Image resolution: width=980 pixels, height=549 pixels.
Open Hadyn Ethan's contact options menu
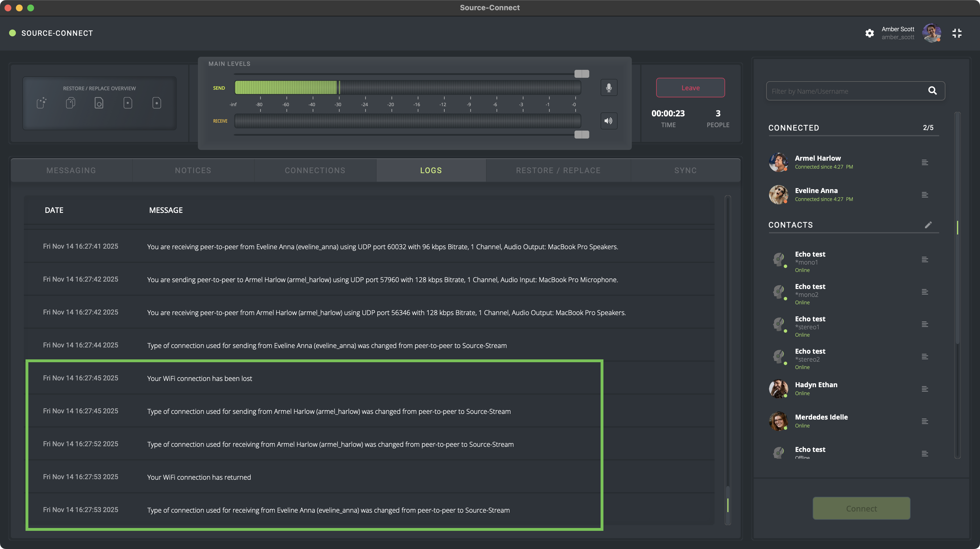(925, 389)
